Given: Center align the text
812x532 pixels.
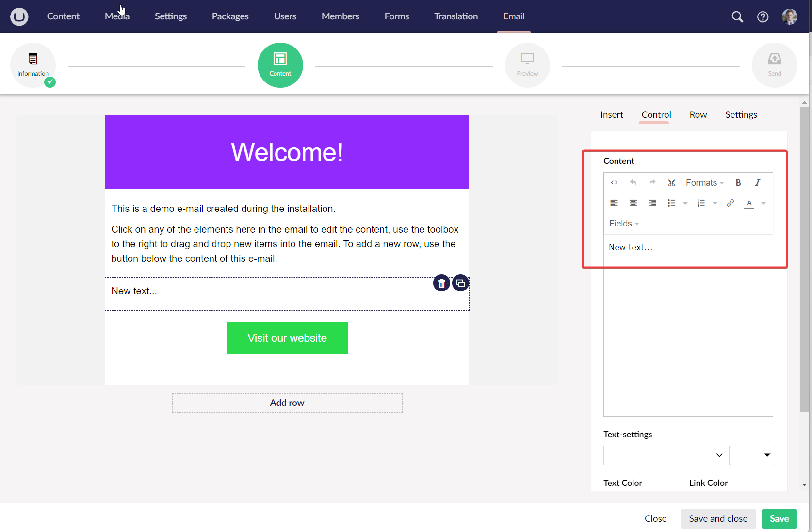Looking at the screenshot, I should click(633, 203).
